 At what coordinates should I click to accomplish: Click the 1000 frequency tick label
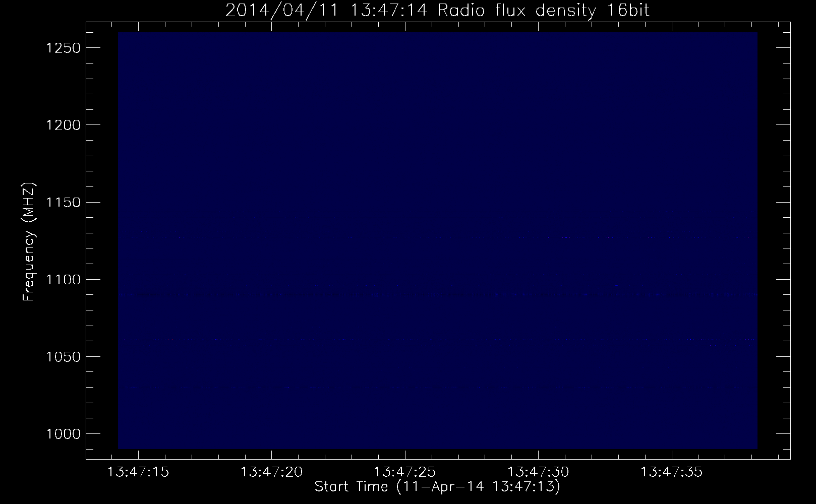63,434
